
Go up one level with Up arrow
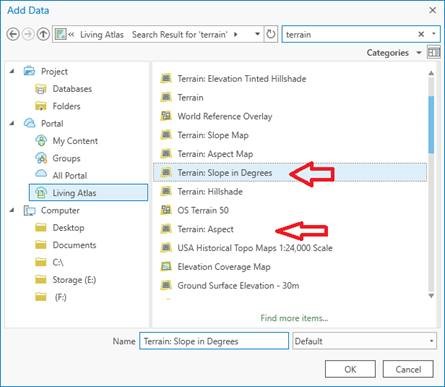43,34
